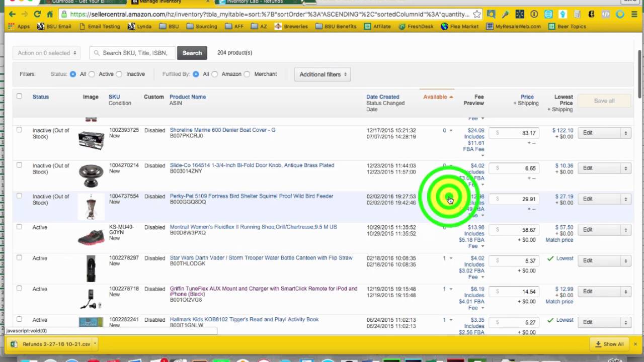This screenshot has width=644, height=362.
Task: Close the downloads bar
Action: [635, 344]
